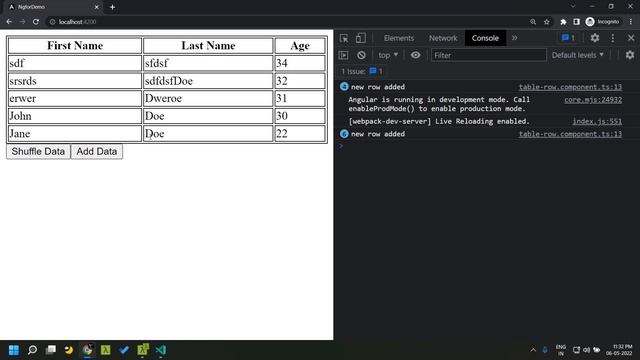Click the Add Data button
Viewport: 640px width, 360px height.
click(97, 151)
